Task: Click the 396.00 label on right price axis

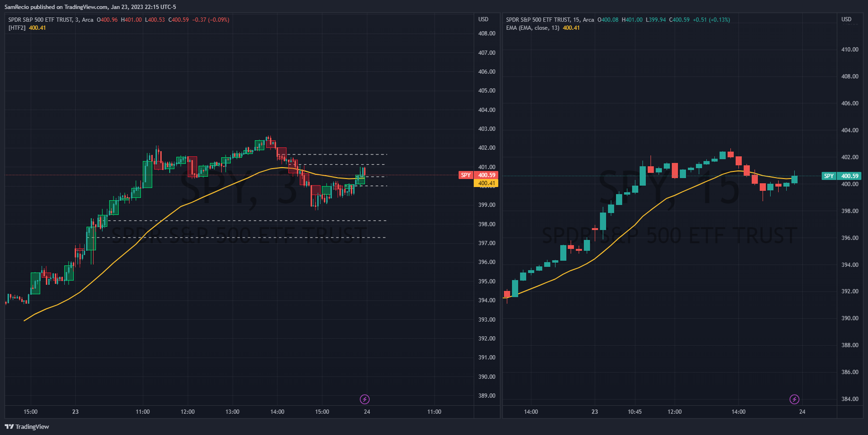Action: point(850,238)
